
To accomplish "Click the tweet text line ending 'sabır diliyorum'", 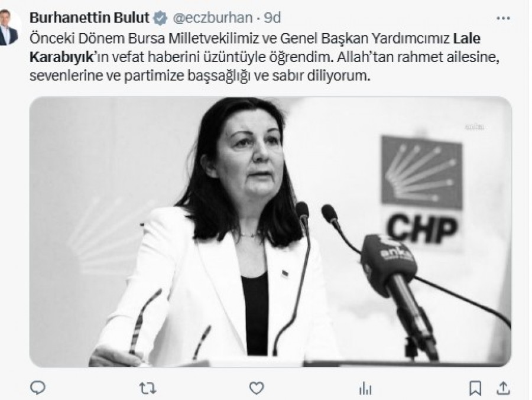I will click(x=200, y=76).
